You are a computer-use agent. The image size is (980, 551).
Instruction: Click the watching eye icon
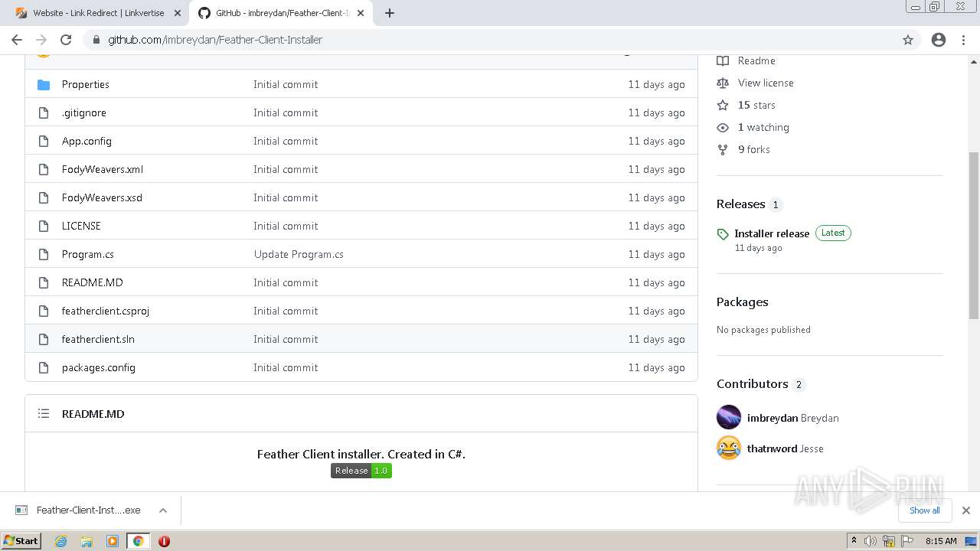click(723, 127)
